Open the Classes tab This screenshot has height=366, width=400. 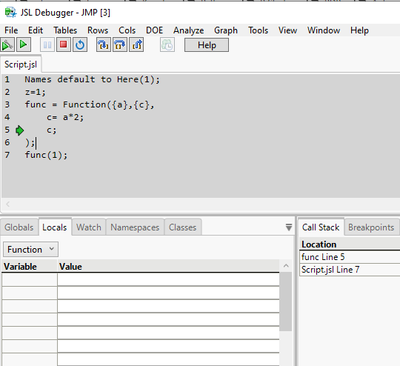tap(183, 227)
